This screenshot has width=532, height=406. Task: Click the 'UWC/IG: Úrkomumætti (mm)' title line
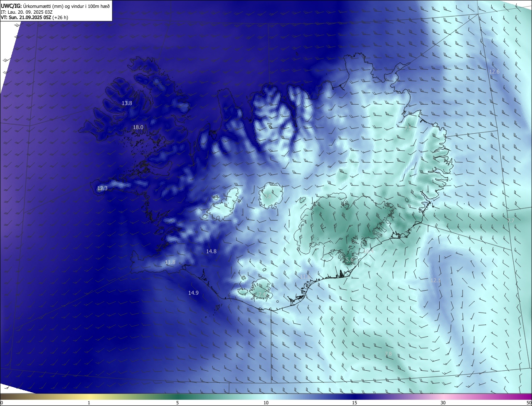tap(55, 6)
